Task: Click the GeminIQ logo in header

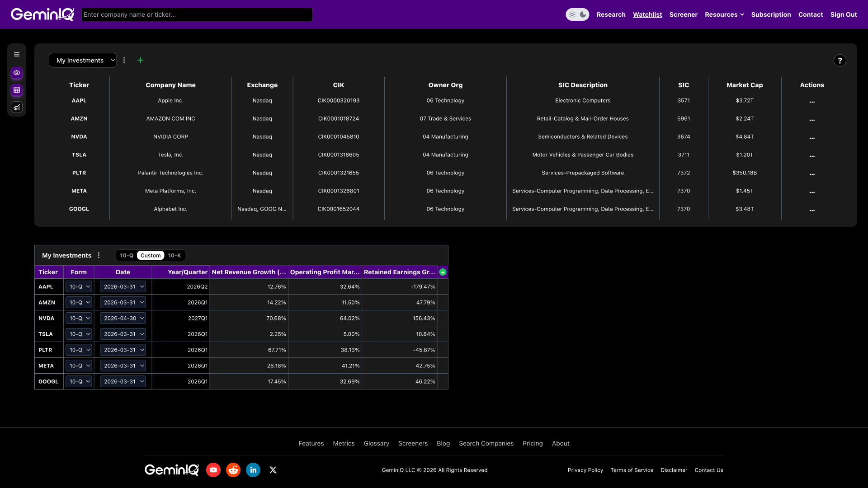Action: pos(42,14)
